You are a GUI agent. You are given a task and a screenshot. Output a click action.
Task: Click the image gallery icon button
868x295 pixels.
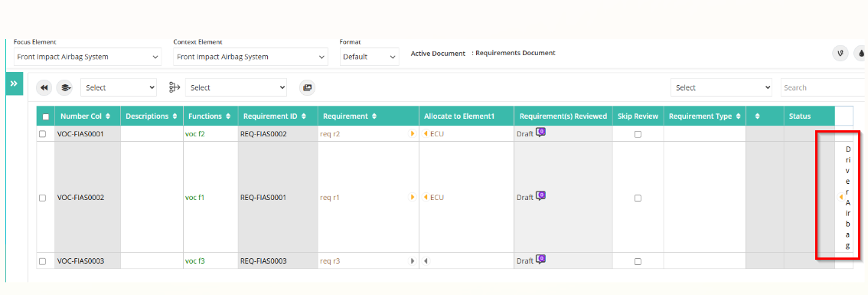pos(307,87)
